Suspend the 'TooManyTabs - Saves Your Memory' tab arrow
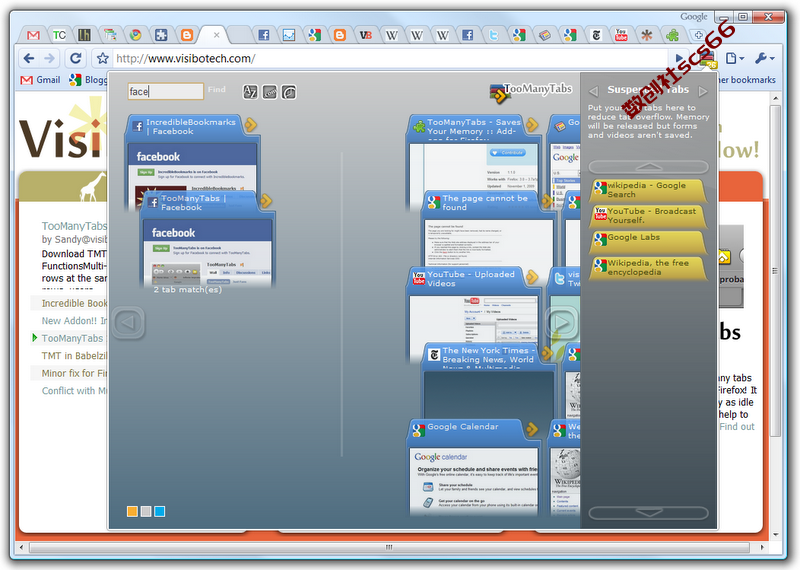Screen dimensions: 800x570 [x=532, y=125]
